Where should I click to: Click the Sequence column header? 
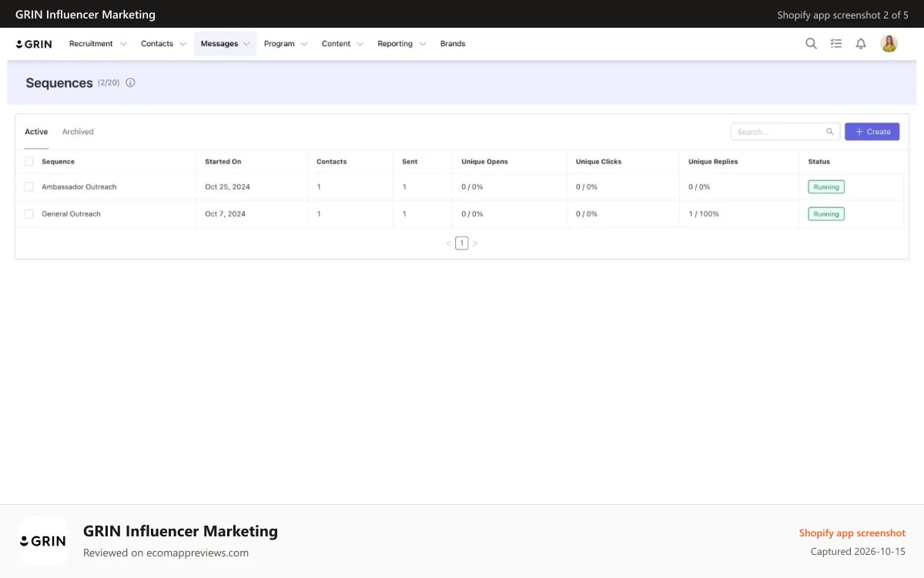58,162
